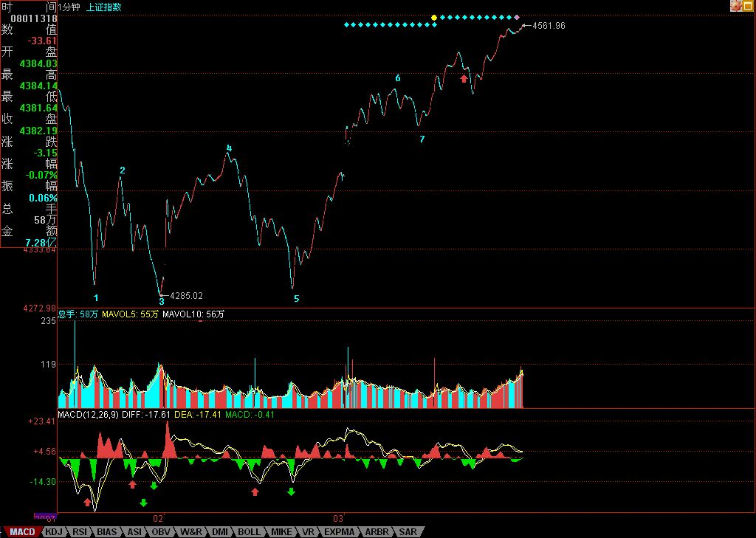This screenshot has width=756, height=538.
Task: Click the active MACD tab
Action: (22, 531)
